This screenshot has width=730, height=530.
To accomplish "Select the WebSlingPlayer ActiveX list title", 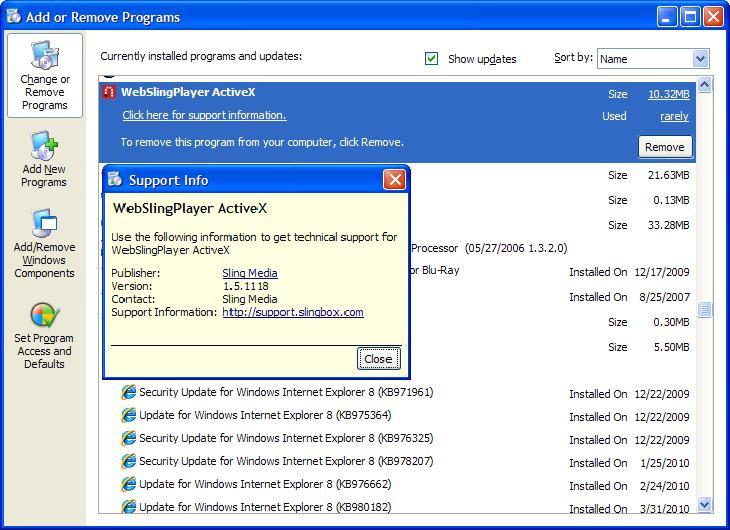I will [x=188, y=92].
